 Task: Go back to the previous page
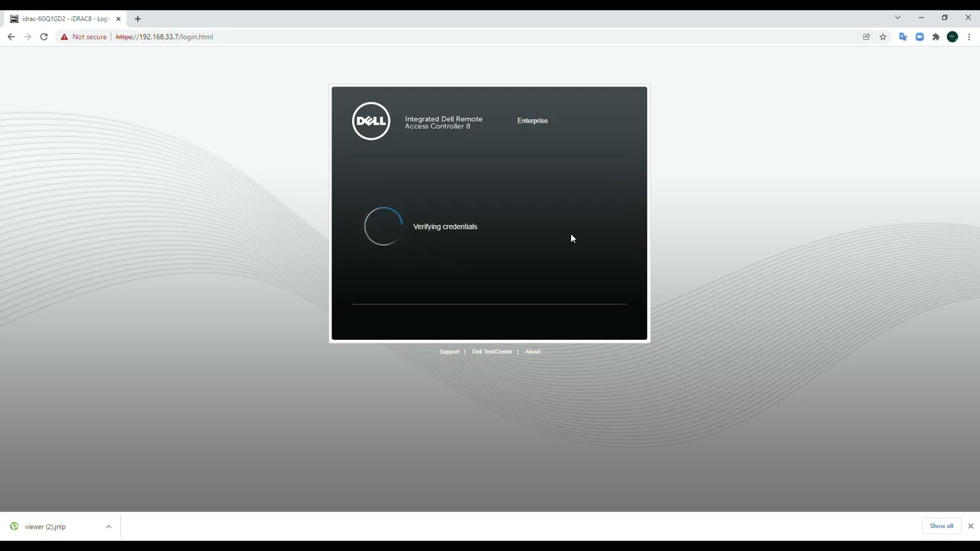(11, 37)
